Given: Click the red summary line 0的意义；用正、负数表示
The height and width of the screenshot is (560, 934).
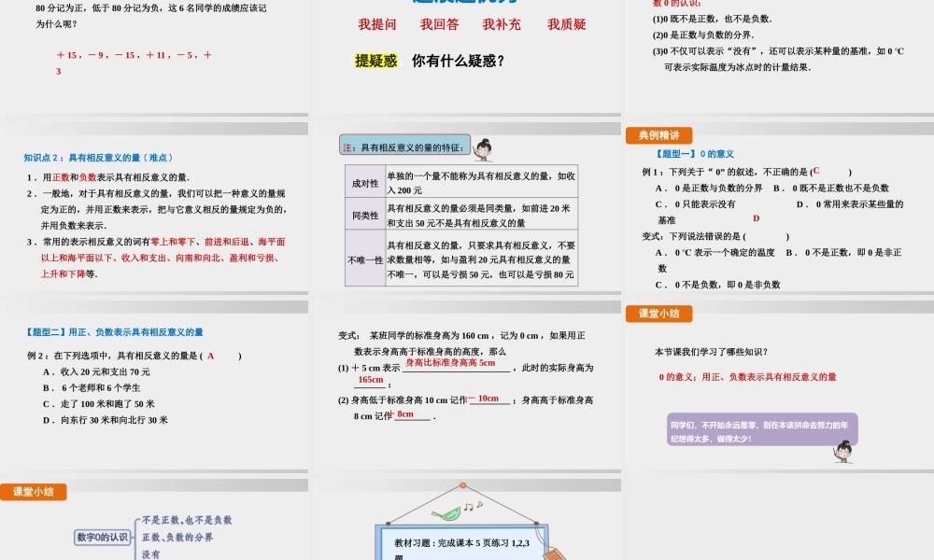Looking at the screenshot, I should [747, 377].
